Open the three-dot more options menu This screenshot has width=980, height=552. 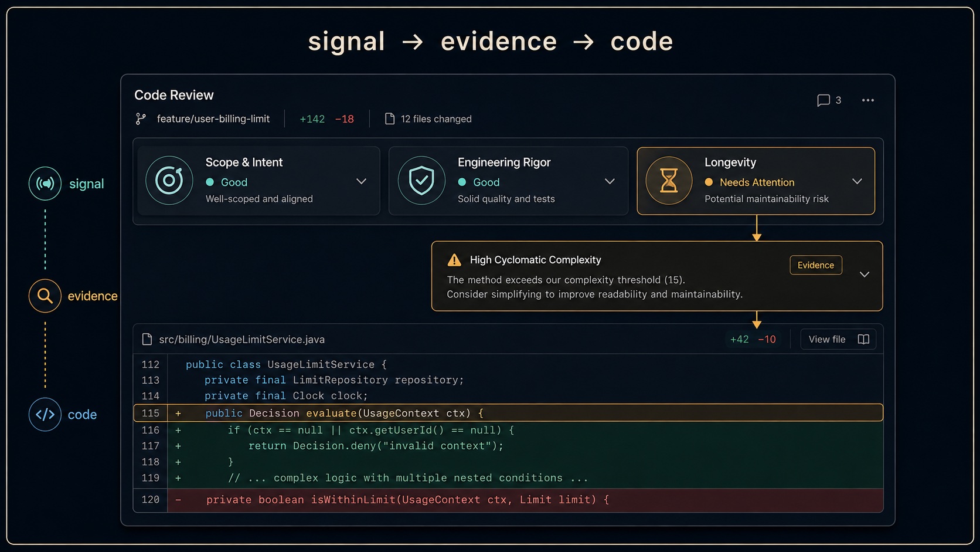(x=868, y=100)
